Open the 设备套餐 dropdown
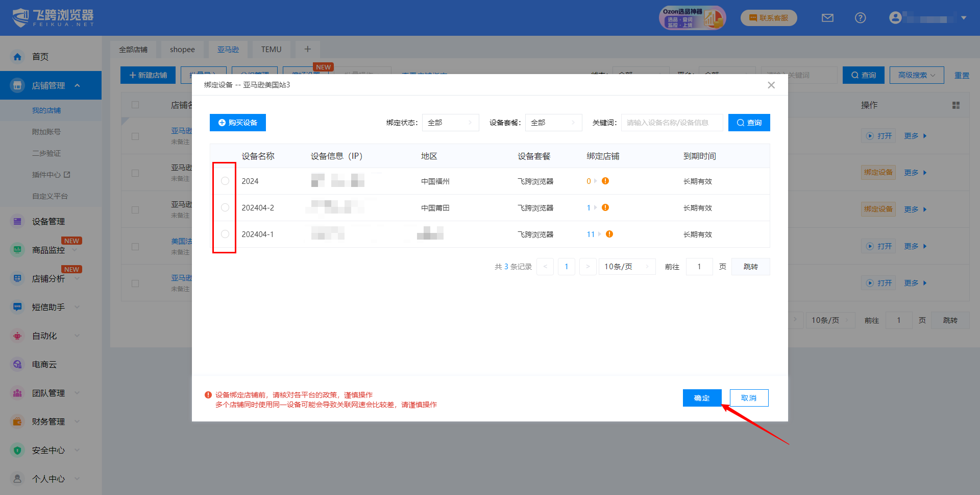980x495 pixels. pos(553,123)
